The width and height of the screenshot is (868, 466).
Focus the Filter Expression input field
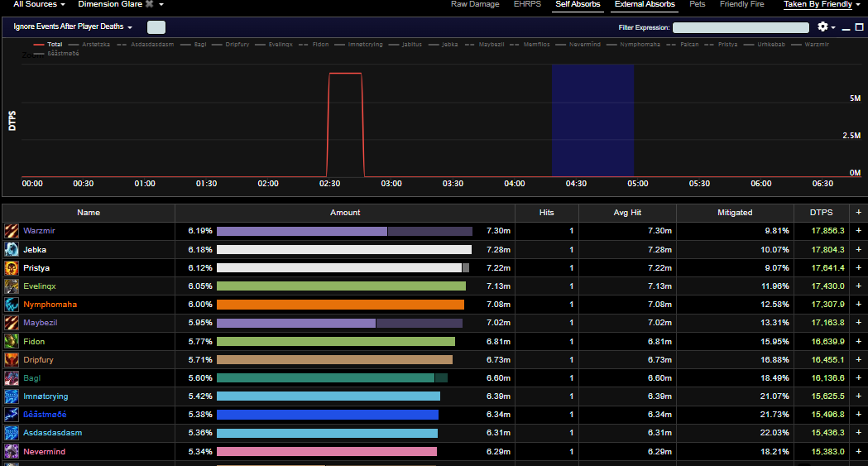coord(741,27)
